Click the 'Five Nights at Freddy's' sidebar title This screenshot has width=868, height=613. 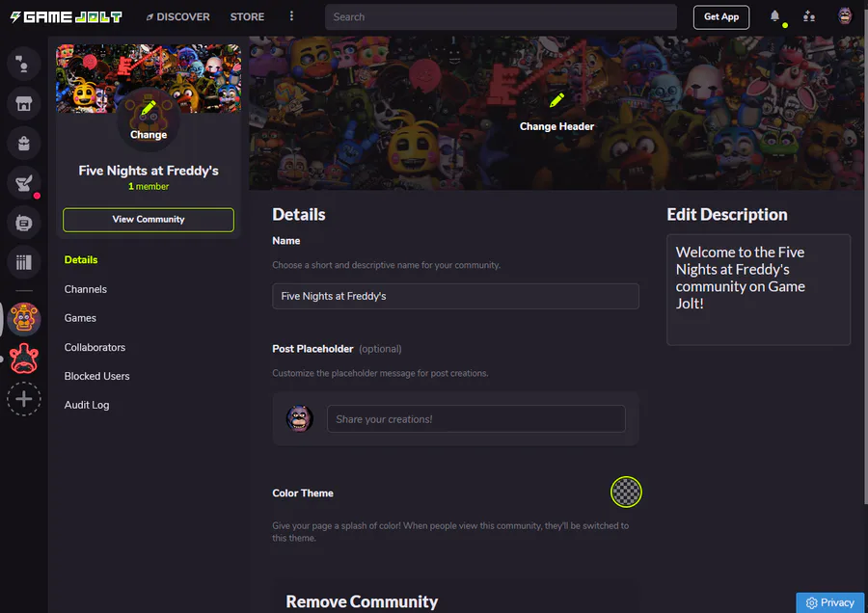(149, 171)
